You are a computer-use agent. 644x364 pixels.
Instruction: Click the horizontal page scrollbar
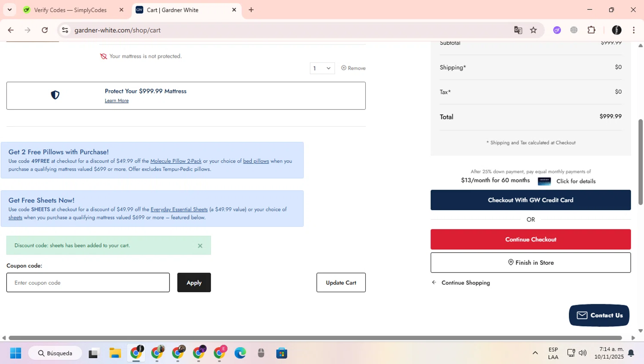pos(315,338)
